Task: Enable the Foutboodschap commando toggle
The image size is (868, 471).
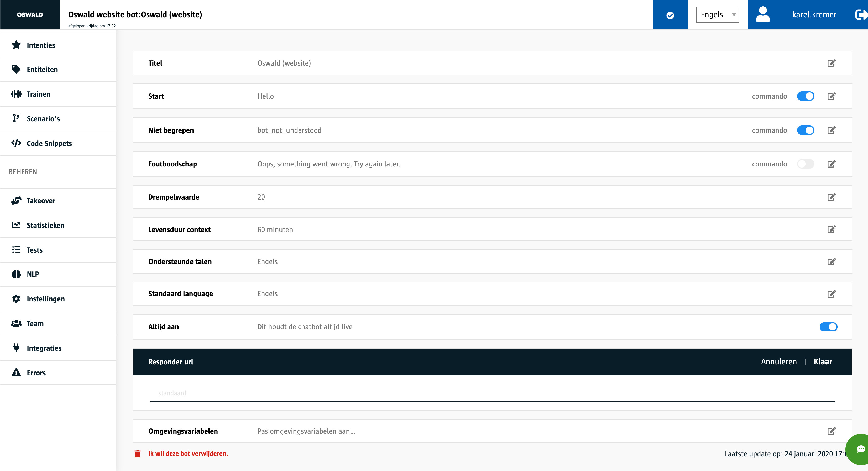Action: [805, 164]
